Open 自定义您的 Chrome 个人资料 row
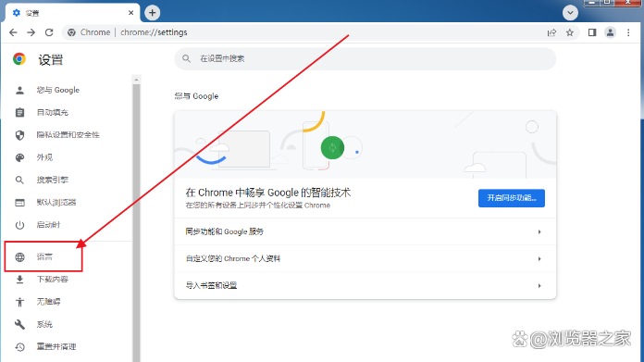The width and height of the screenshot is (644, 362). [365, 259]
